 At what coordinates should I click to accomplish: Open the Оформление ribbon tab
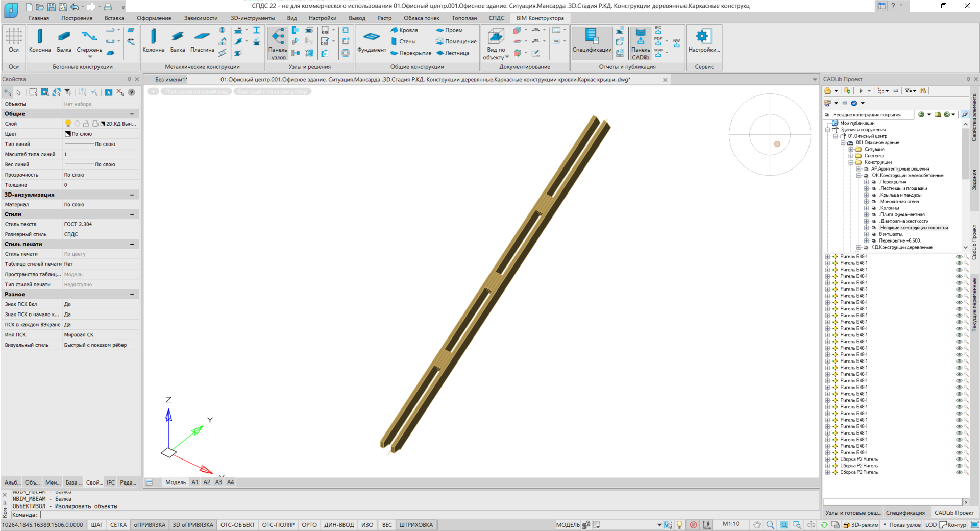click(154, 18)
